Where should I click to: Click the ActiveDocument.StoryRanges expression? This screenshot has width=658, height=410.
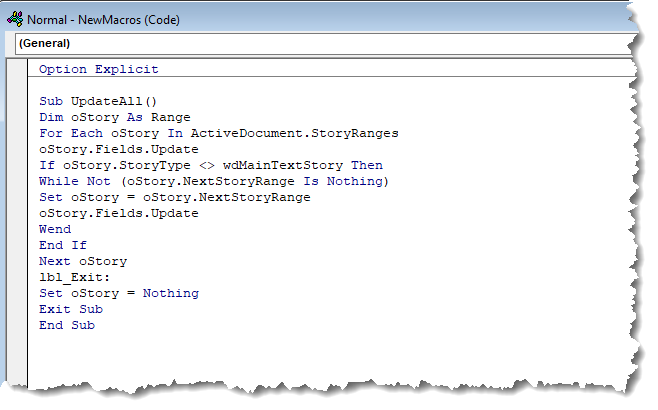point(295,133)
